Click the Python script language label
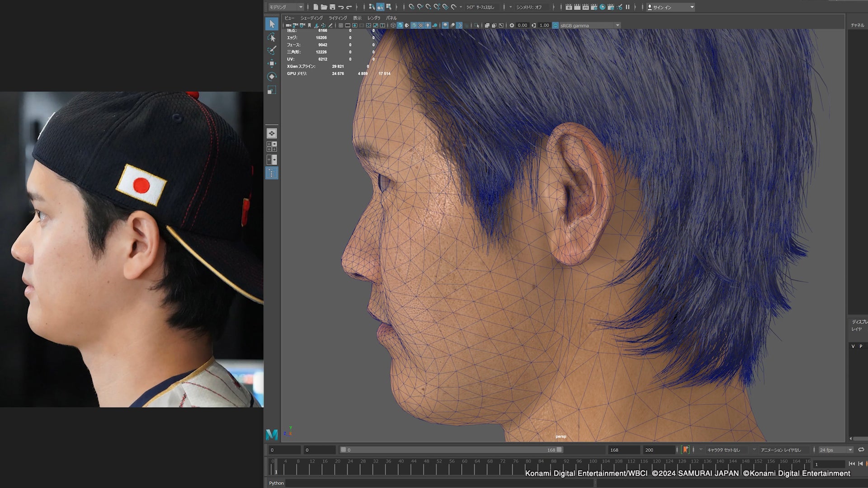This screenshot has height=488, width=868. (x=276, y=483)
